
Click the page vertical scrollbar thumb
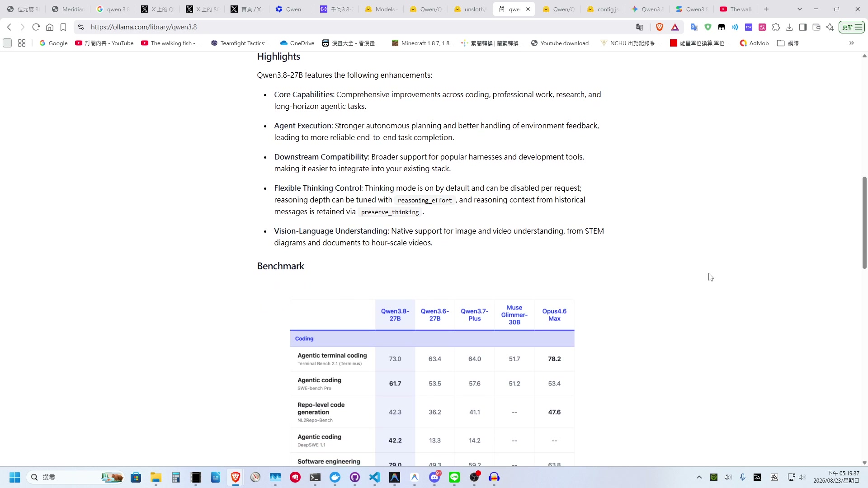(x=864, y=222)
